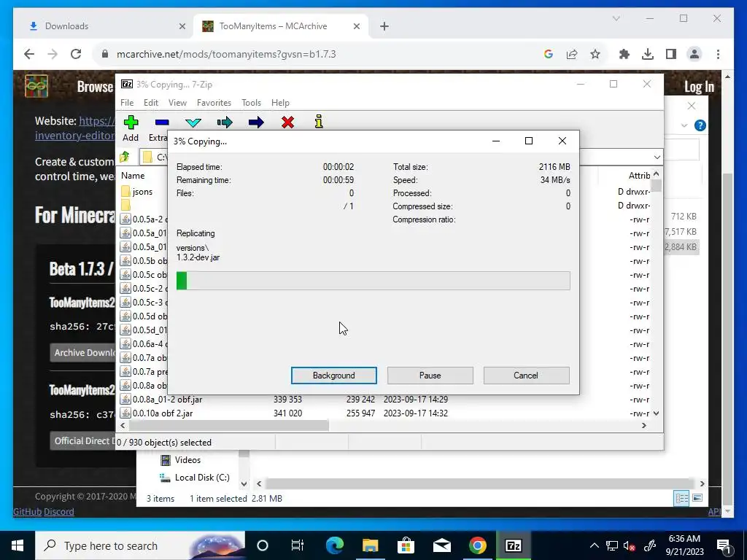
Task: Click the red X Delete icon
Action: 287,122
